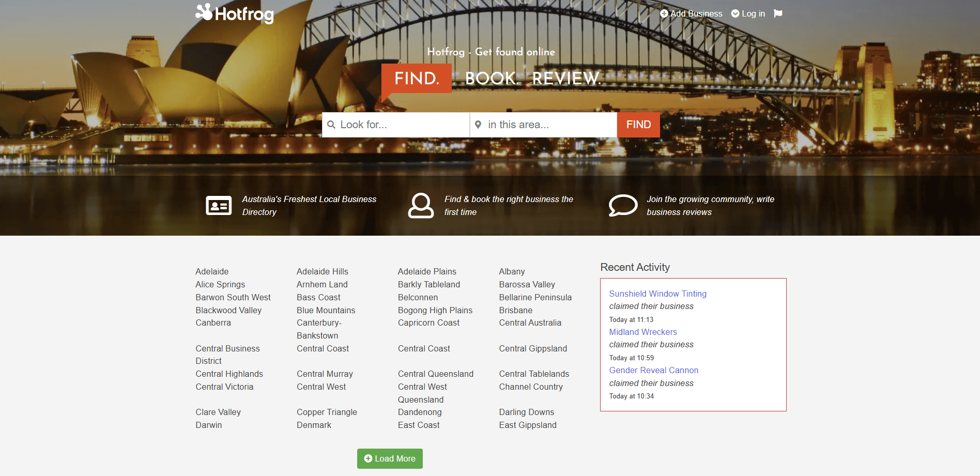Click the location pin icon

[x=478, y=125]
